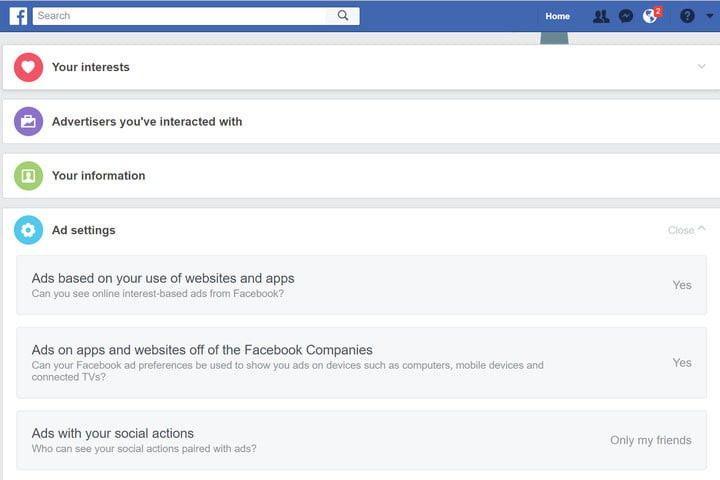Open account menu dropdown arrow
This screenshot has width=720, height=480.
pos(710,16)
